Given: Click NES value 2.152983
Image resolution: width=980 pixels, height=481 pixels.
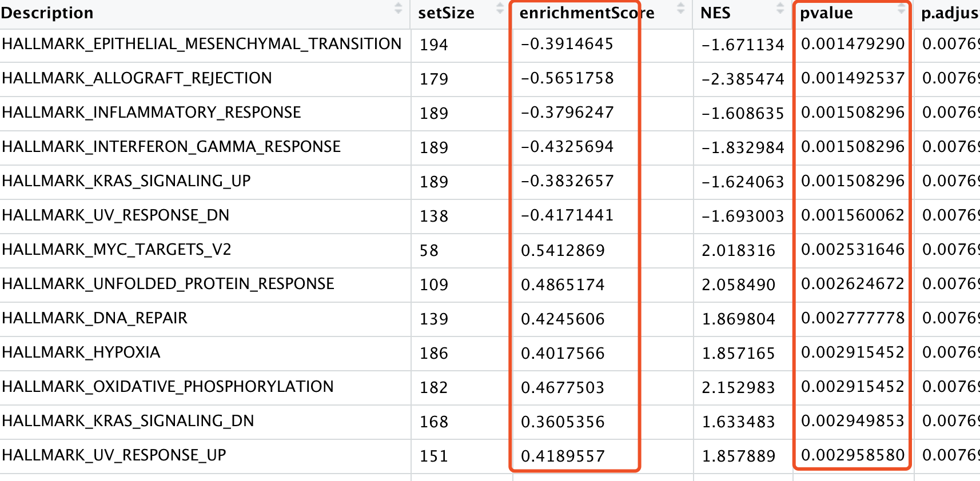Looking at the screenshot, I should click(738, 387).
